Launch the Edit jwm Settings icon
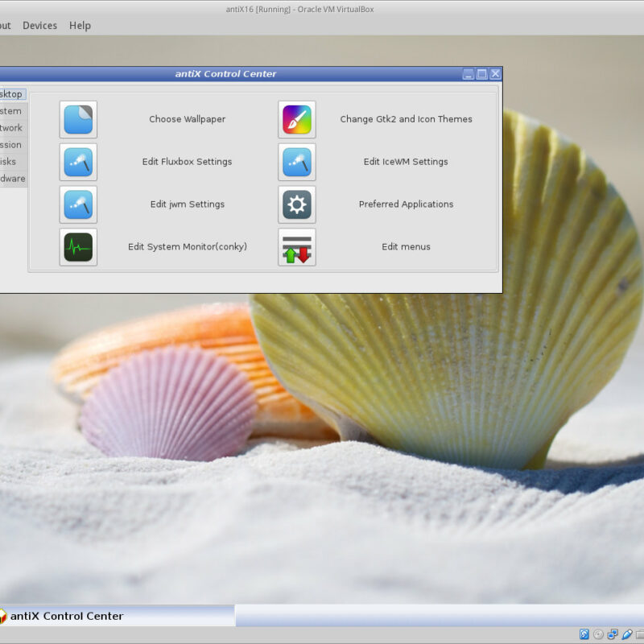Viewport: 644px width, 644px height. (78, 204)
